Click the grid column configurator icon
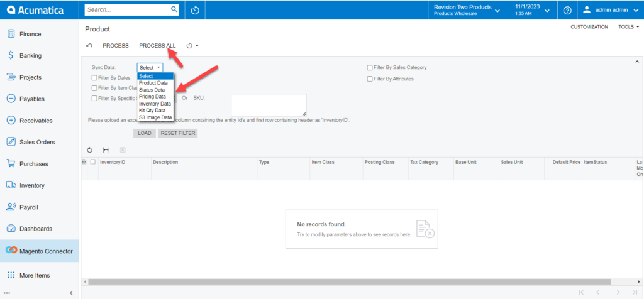Image resolution: width=644 pixels, height=299 pixels. (84, 161)
